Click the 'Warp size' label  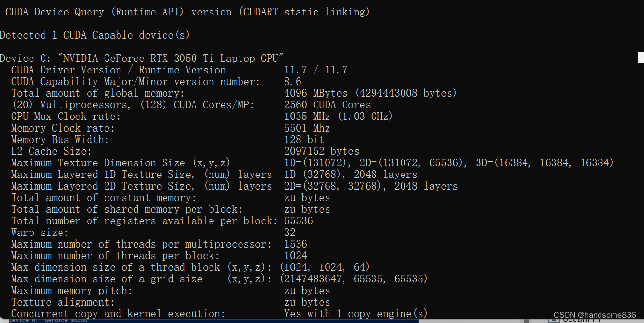click(40, 233)
